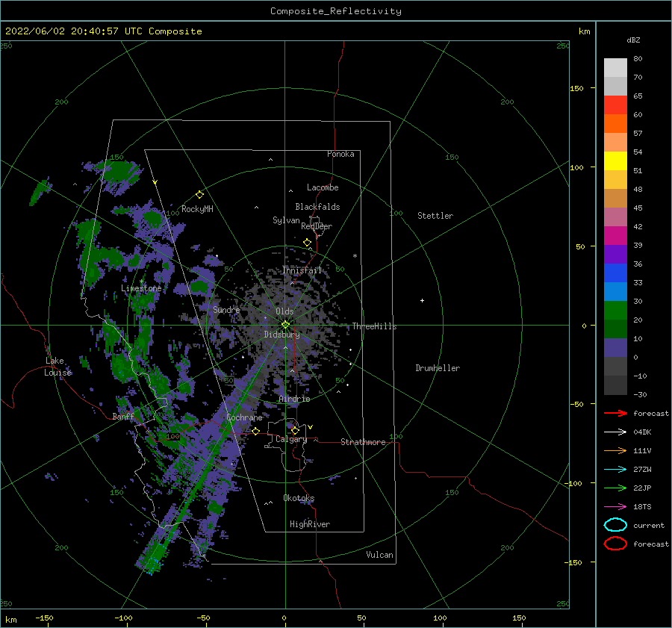Click the yellow diamond marker near RedDeer

coord(308,243)
